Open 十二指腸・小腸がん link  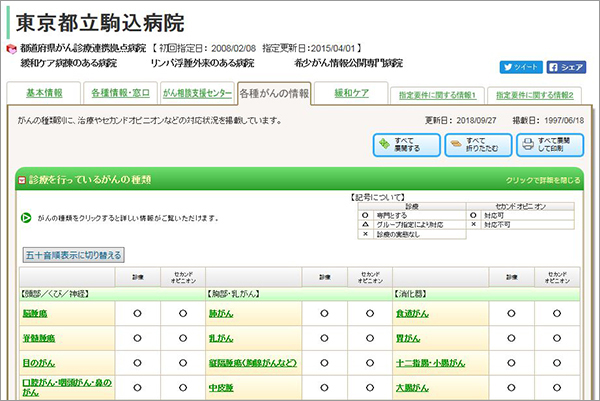click(x=430, y=363)
